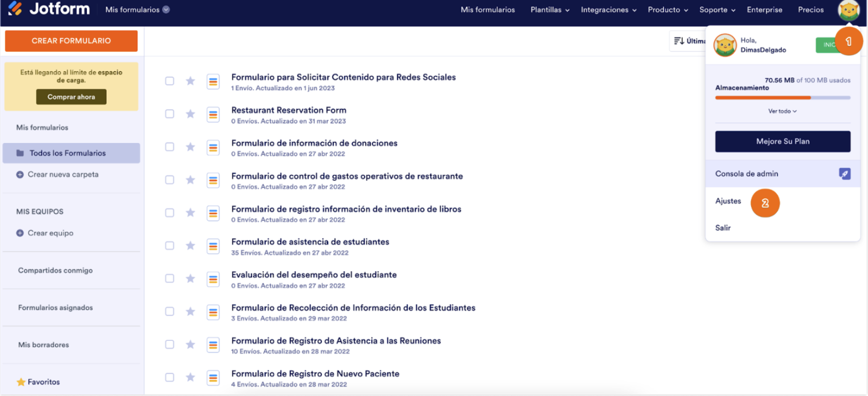Star the Restaurant Reservation Form
868x396 pixels.
(190, 114)
